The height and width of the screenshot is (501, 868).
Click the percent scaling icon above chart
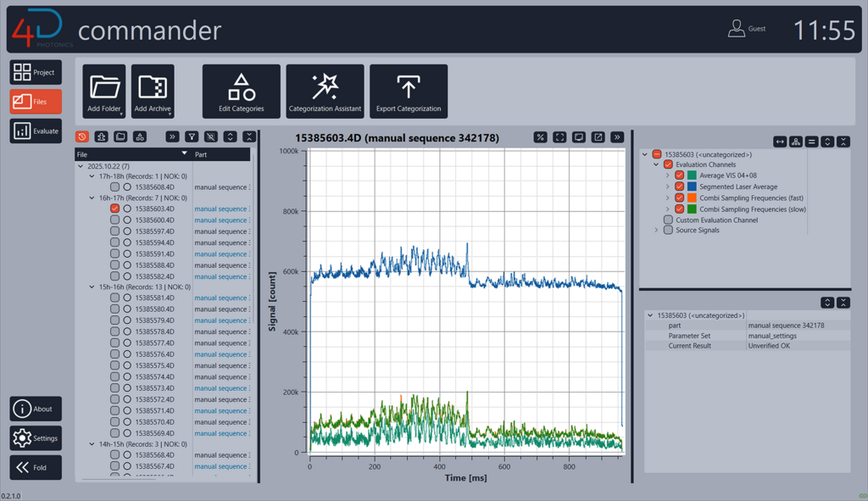pyautogui.click(x=540, y=137)
